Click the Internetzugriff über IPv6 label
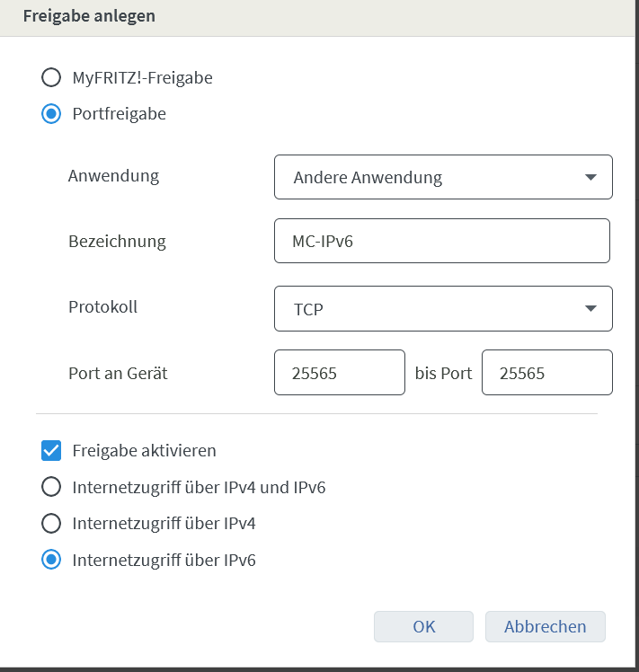The image size is (639, 672). (x=164, y=560)
